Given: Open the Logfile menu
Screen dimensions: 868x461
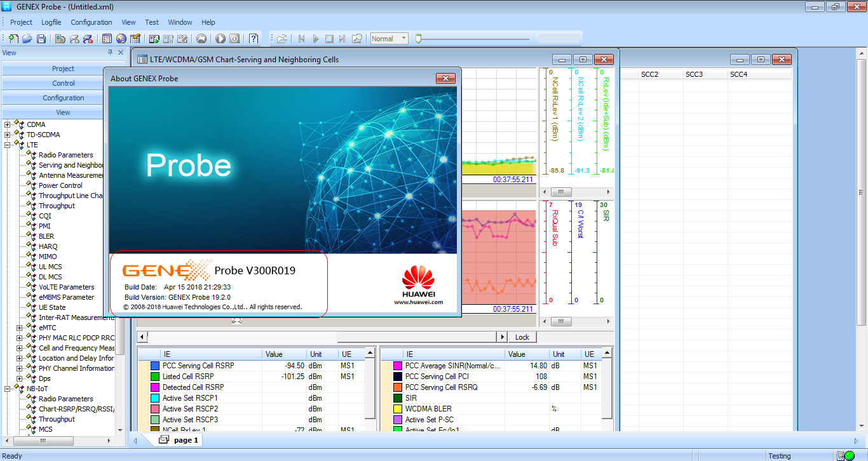Looking at the screenshot, I should click(51, 22).
